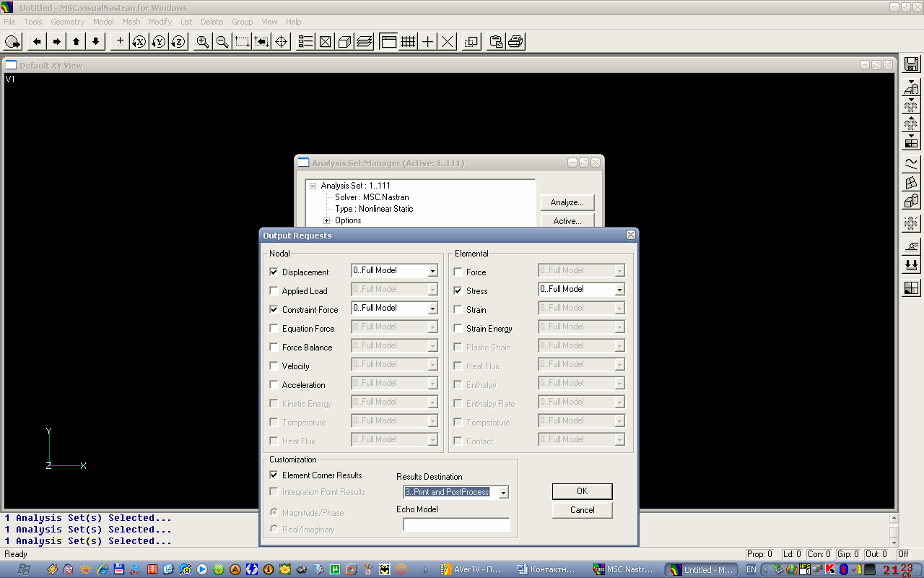Click the rotate about Z axis icon
924x578 pixels.
pos(178,42)
